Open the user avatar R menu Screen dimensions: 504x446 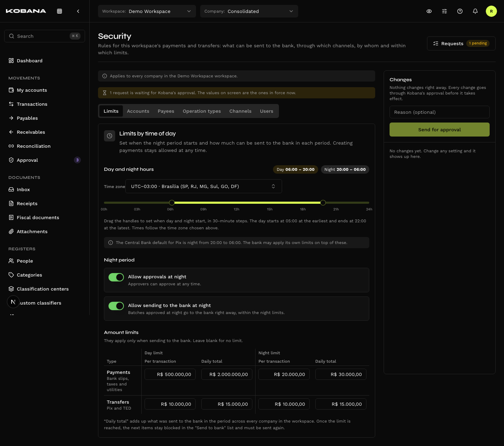pyautogui.click(x=491, y=11)
